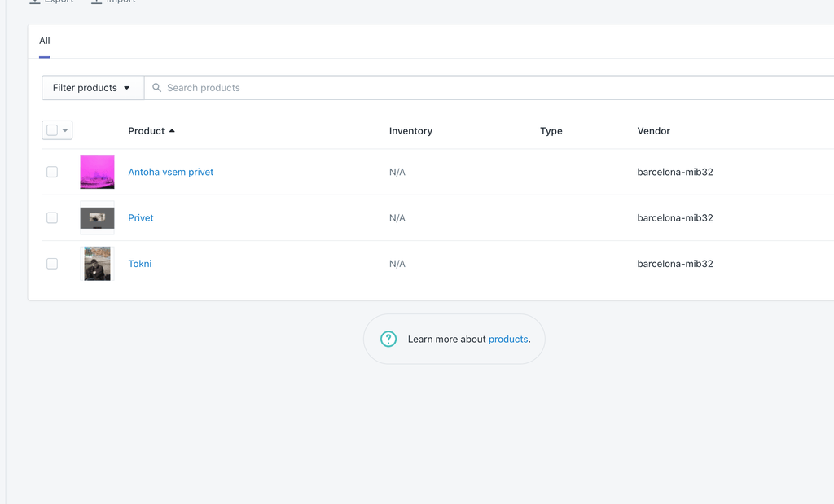834x504 pixels.
Task: Sort by the Product column header
Action: click(147, 131)
